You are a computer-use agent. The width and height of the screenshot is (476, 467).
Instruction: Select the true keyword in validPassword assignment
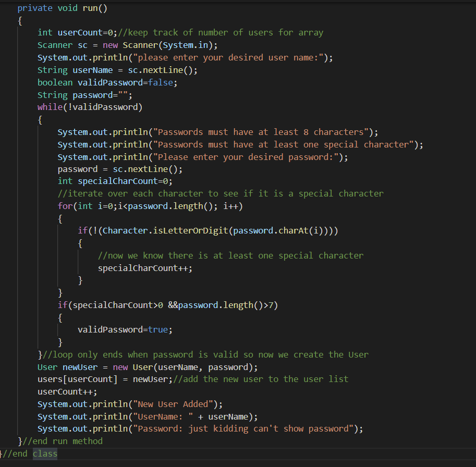(158, 329)
